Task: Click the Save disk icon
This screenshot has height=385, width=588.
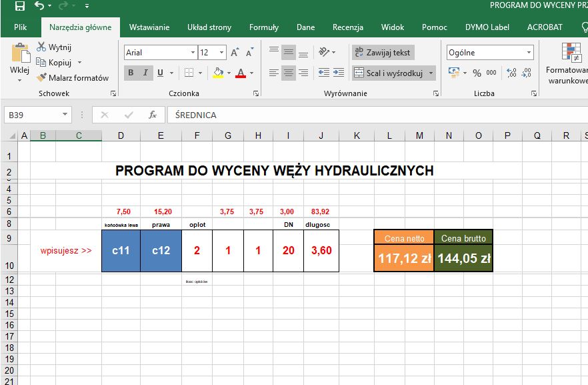Action: tap(19, 5)
